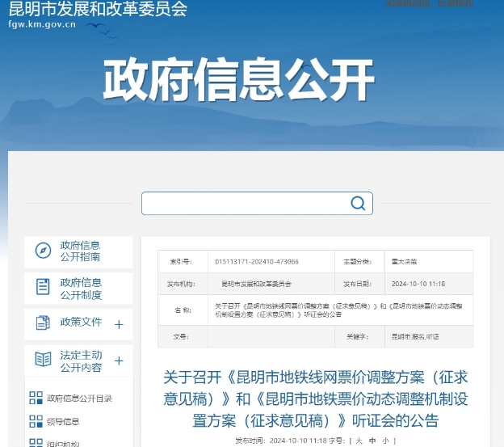Click publisher value 昆明市发展和改革委员会 in table

(257, 284)
